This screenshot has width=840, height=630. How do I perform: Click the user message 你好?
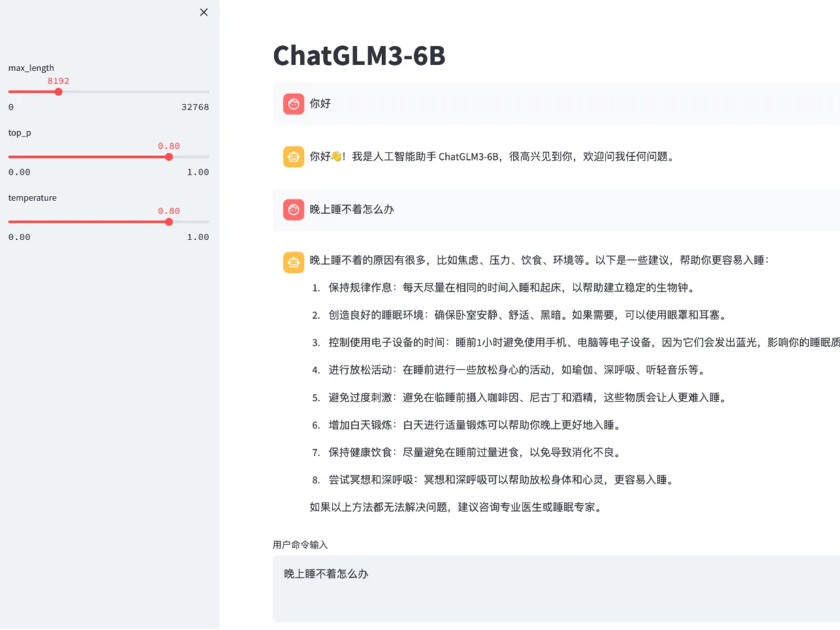(320, 104)
